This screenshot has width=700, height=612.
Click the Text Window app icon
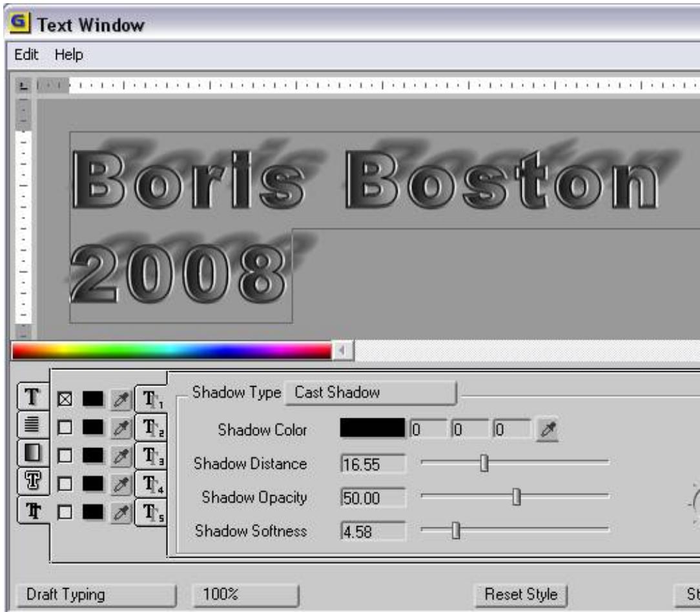click(19, 22)
